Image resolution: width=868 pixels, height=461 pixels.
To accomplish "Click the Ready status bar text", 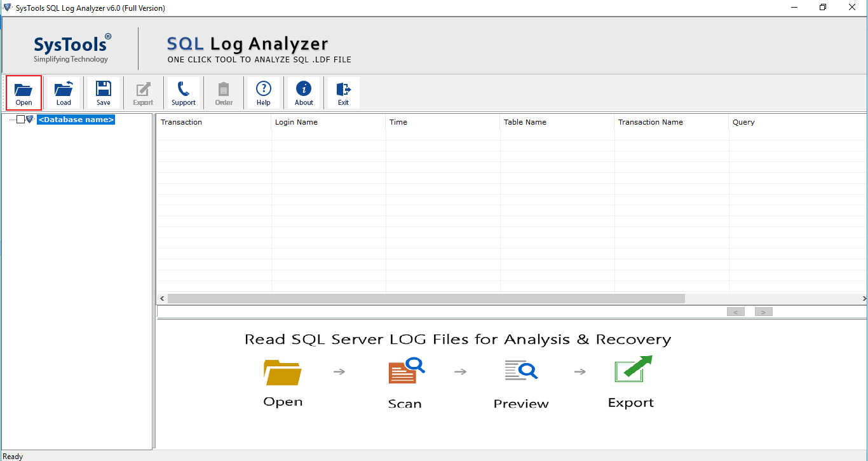I will [13, 456].
